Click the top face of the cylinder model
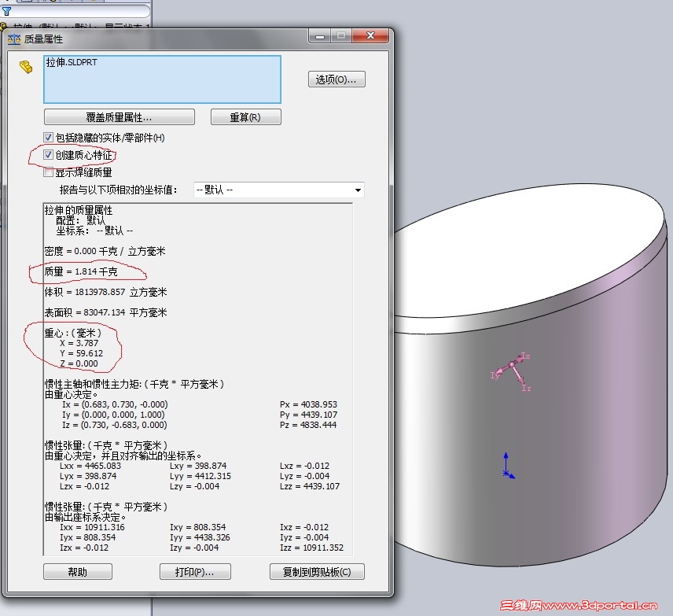Screen dimensions: 673x616 [528, 251]
